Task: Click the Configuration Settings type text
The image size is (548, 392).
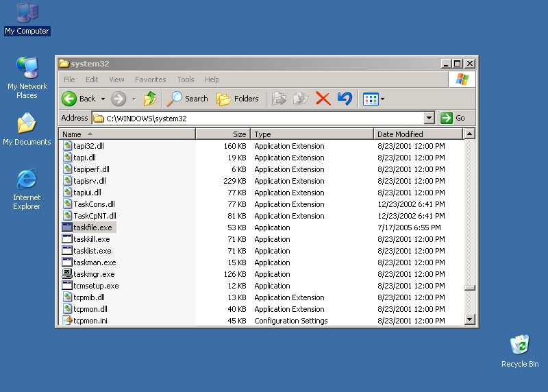Action: 290,321
